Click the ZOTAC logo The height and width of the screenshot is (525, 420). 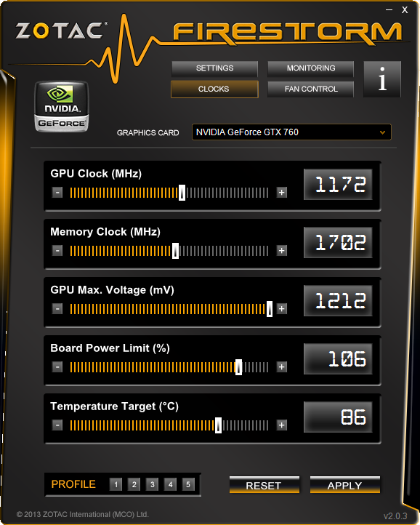(x=62, y=31)
